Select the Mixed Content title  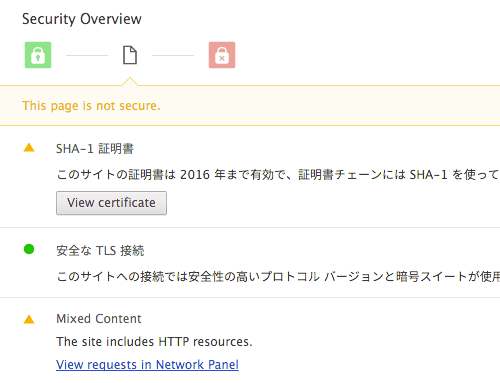click(x=99, y=319)
